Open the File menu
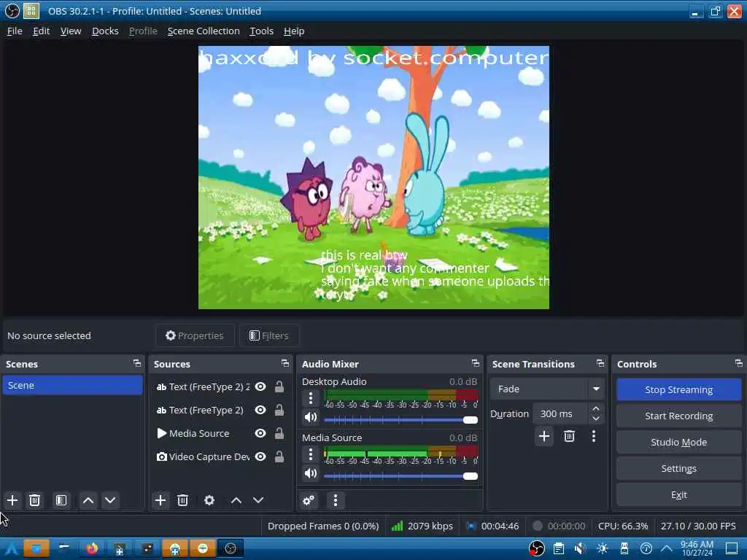This screenshot has width=747, height=560. pyautogui.click(x=15, y=31)
